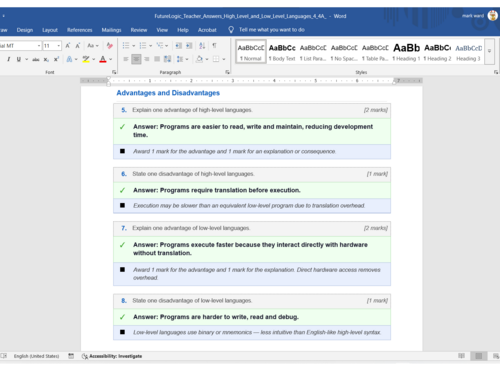Image resolution: width=500 pixels, height=375 pixels.
Task: Apply yellow text highlight color
Action: point(86,59)
